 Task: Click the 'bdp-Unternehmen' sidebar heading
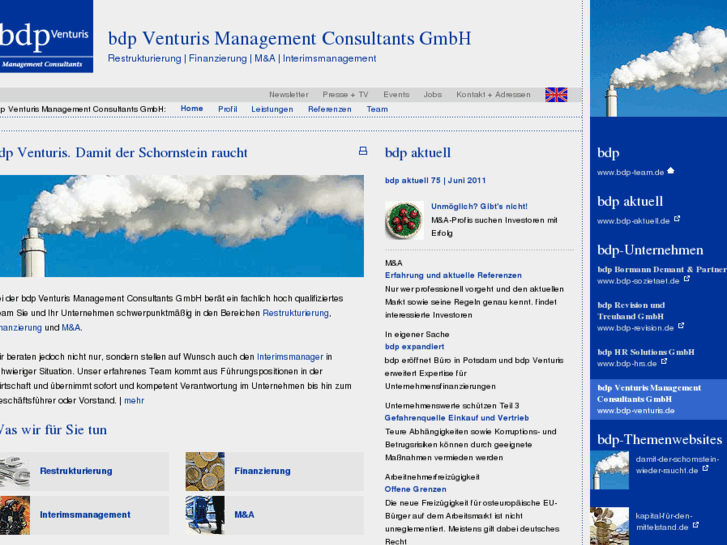pyautogui.click(x=650, y=250)
